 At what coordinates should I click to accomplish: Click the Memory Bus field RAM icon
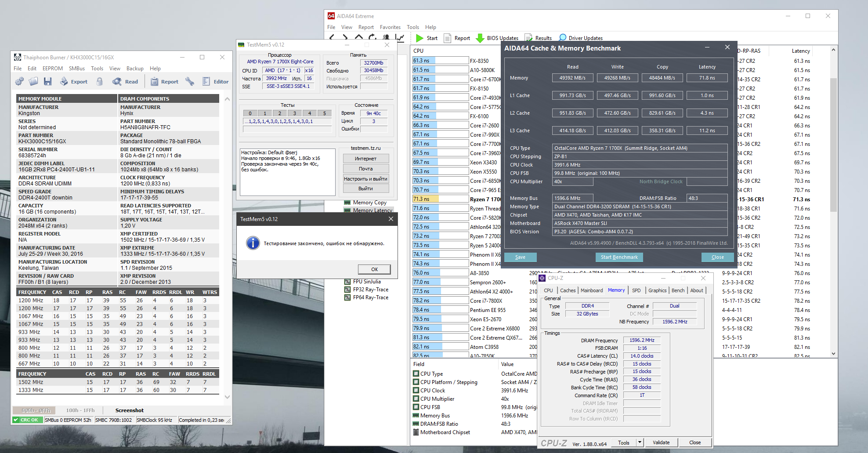[x=416, y=415]
